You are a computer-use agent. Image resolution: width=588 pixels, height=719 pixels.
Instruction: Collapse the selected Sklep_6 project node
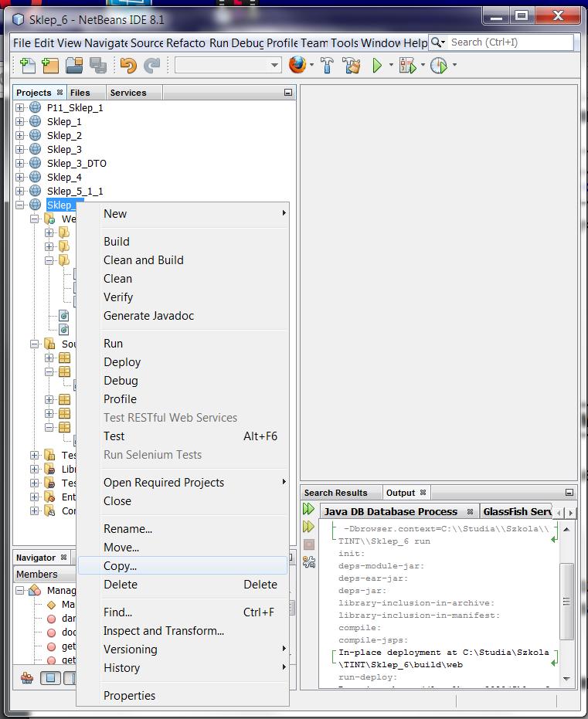click(x=20, y=205)
